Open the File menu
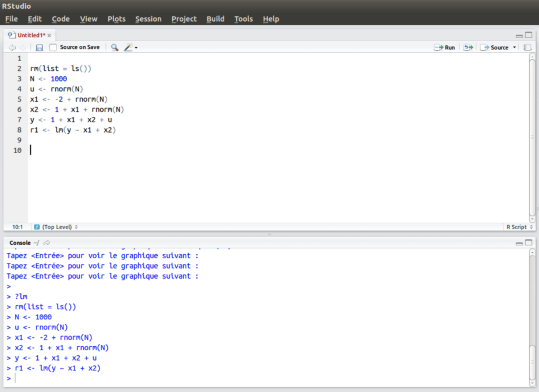This screenshot has height=392, width=539. [11, 19]
